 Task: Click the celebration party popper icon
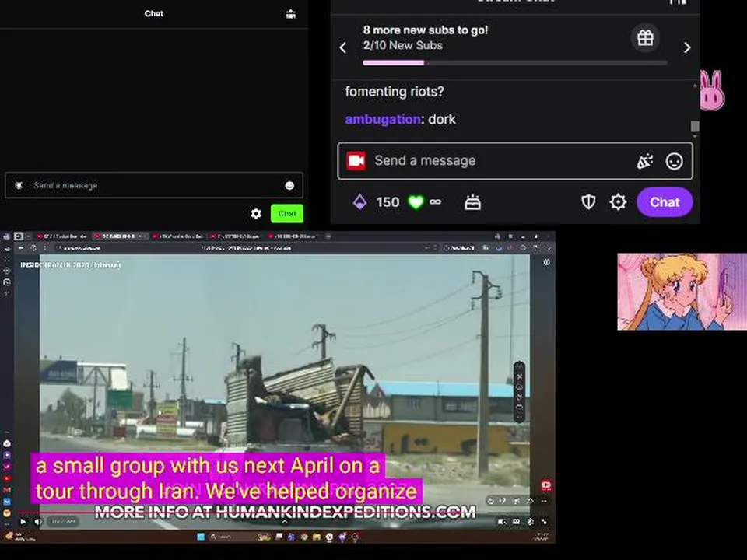coord(644,162)
